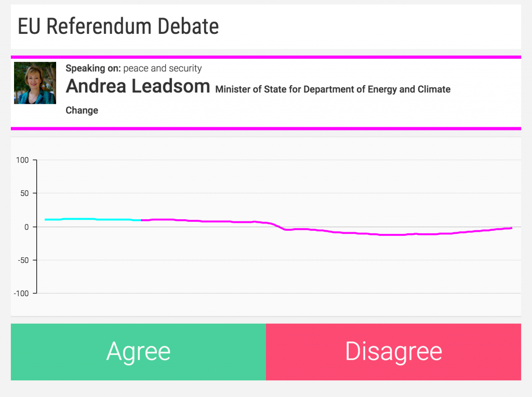This screenshot has width=532, height=397.
Task: Click the "Speaking on:" topic label
Action: point(93,68)
